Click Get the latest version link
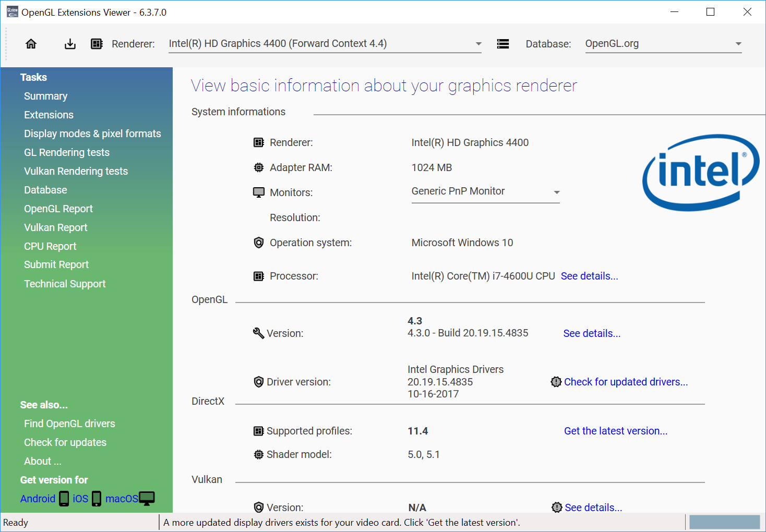This screenshot has width=766, height=532. [x=616, y=431]
